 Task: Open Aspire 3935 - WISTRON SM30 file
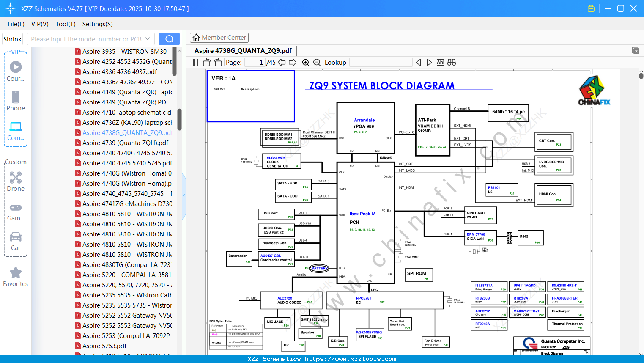point(127,51)
